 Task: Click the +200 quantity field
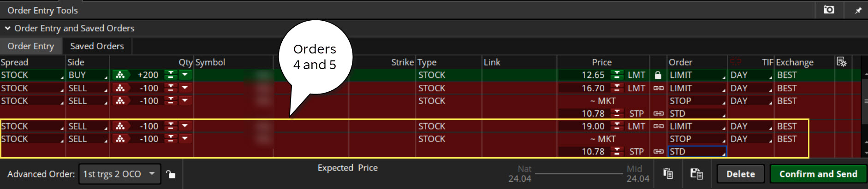pos(147,75)
